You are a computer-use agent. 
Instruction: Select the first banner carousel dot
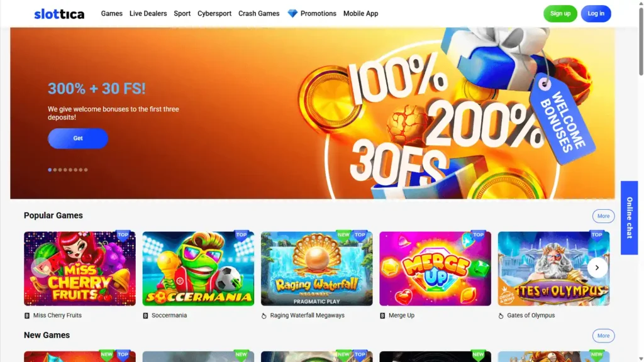click(x=50, y=170)
